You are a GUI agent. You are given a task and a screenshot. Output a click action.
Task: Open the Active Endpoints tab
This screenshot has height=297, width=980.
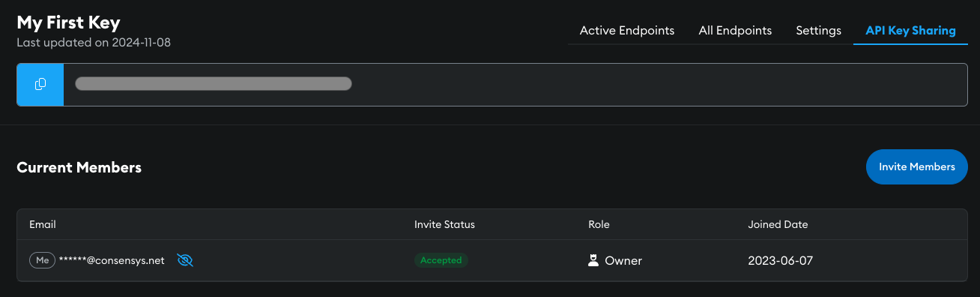(627, 31)
